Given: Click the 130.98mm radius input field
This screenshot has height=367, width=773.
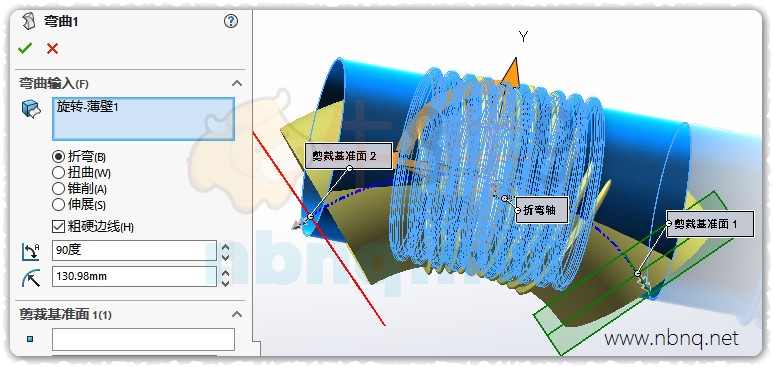Looking at the screenshot, I should click(134, 276).
